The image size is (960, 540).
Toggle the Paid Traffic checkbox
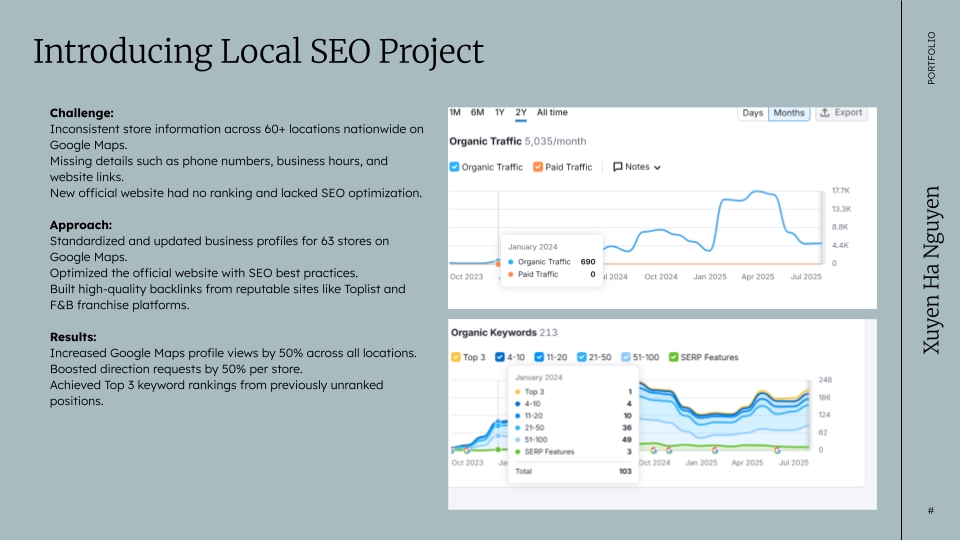(x=538, y=167)
